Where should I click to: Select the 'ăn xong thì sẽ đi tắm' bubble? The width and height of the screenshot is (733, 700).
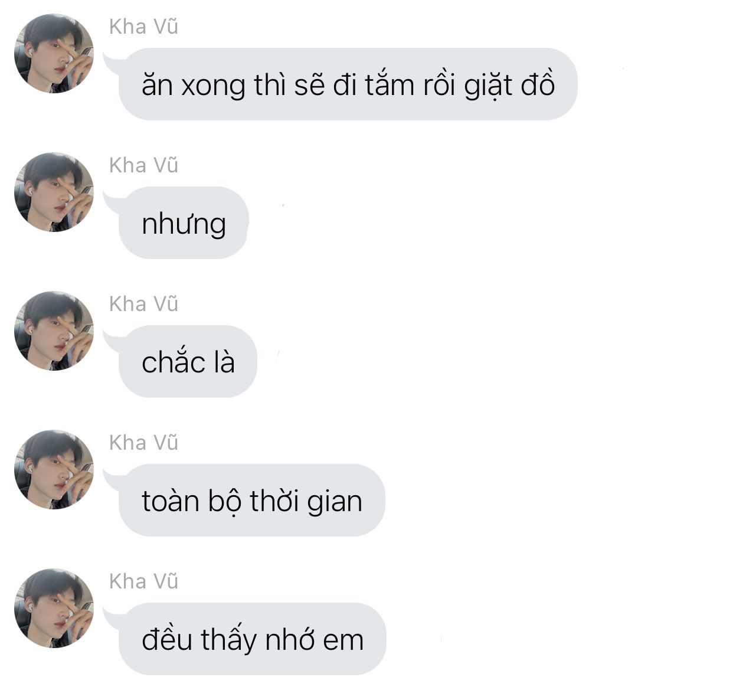(x=348, y=84)
